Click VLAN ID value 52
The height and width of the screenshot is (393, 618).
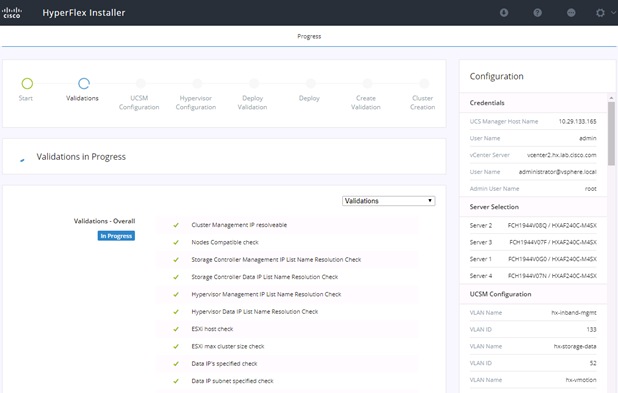point(593,363)
